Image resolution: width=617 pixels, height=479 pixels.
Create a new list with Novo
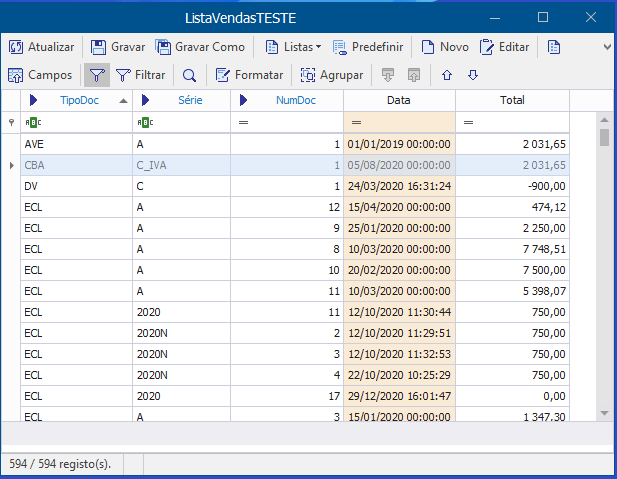tap(444, 47)
